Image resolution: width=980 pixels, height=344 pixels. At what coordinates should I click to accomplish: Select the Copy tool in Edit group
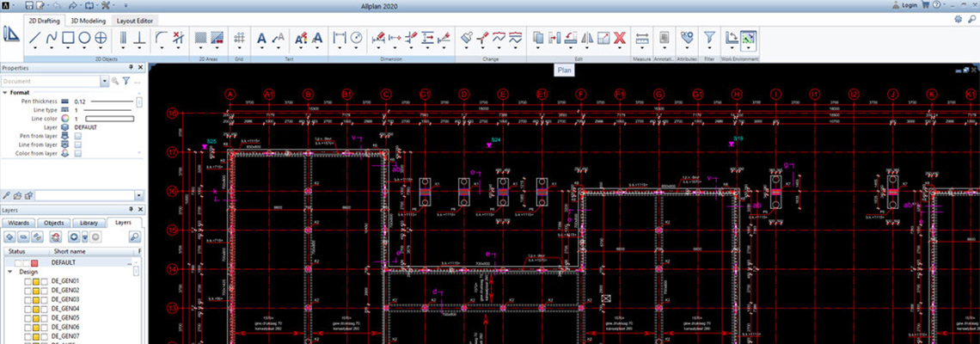click(x=538, y=38)
